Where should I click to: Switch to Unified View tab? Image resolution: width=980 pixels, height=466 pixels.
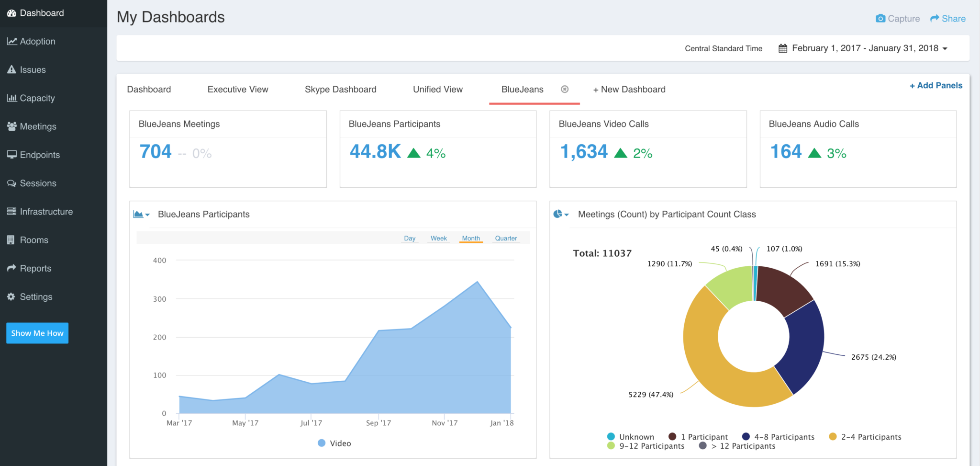click(438, 90)
